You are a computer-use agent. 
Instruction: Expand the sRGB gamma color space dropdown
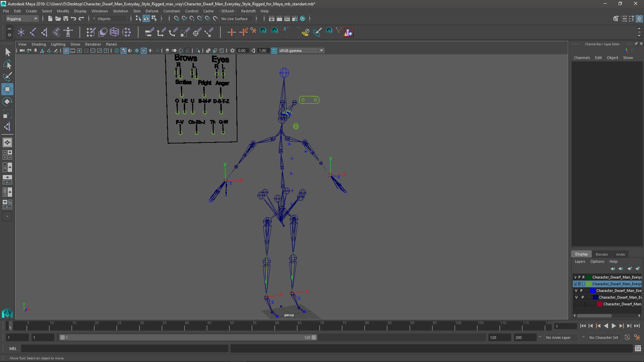[321, 51]
